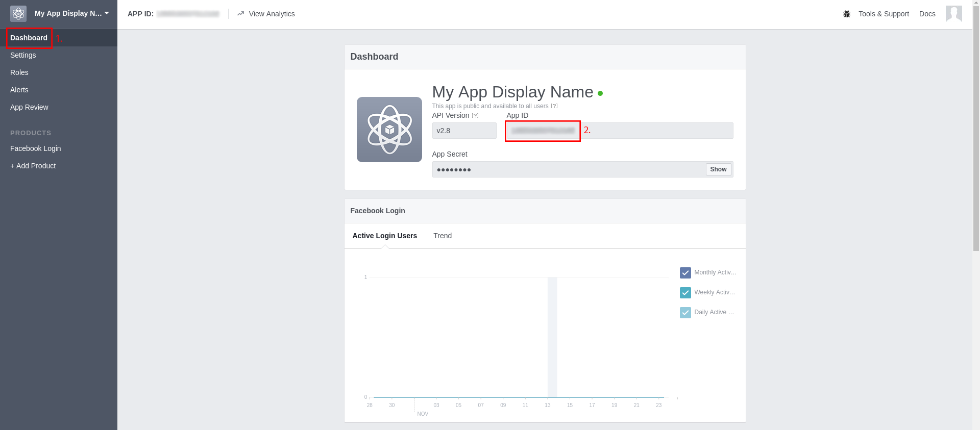Click the Dashboard panel heading
The height and width of the screenshot is (430, 980).
click(x=374, y=57)
